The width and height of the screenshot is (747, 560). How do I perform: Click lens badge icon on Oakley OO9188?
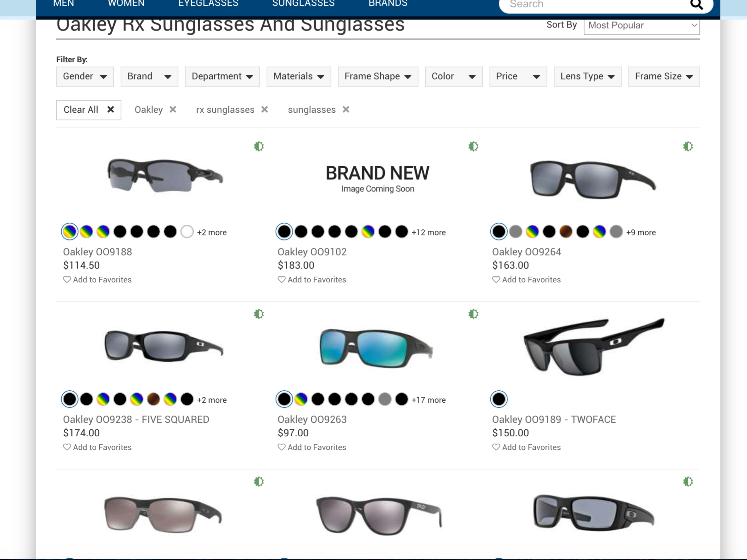pos(259,147)
